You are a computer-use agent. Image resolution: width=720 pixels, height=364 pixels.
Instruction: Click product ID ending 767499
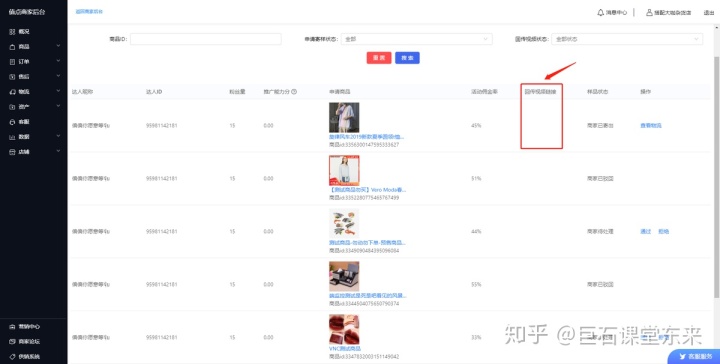(x=364, y=198)
